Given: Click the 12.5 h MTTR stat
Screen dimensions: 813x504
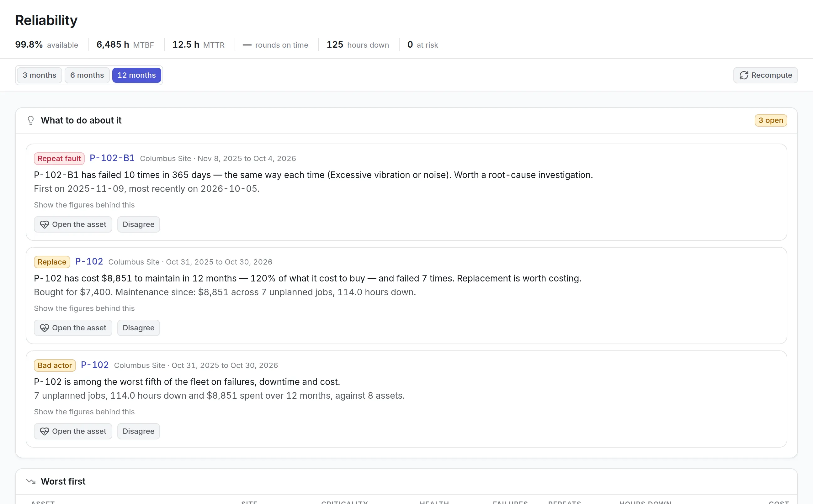Looking at the screenshot, I should point(199,45).
